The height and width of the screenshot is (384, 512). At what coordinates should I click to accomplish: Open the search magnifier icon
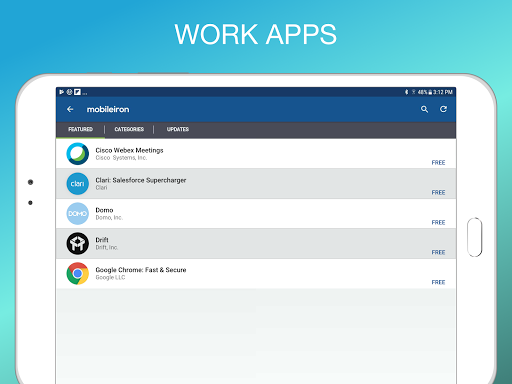pos(424,109)
